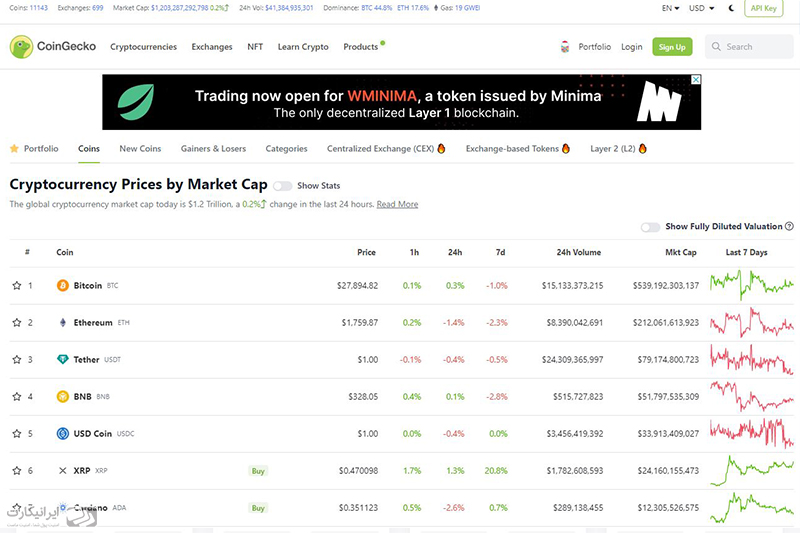Click into the Search field

point(749,46)
